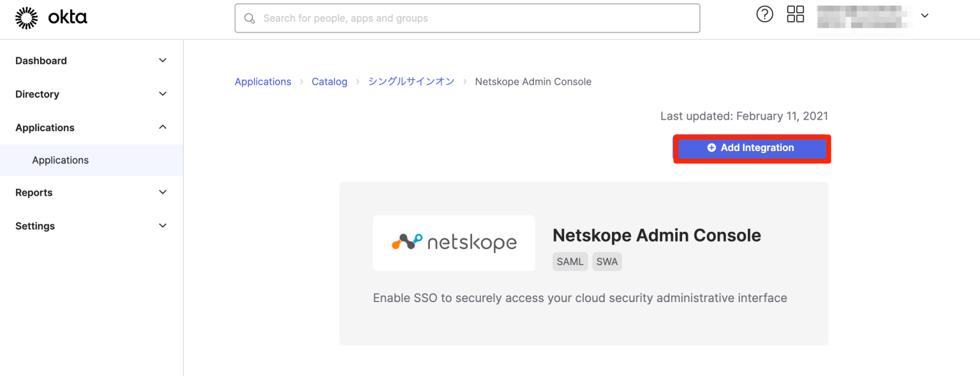Select the SWA badge
Viewport: 980px width, 376px height.
pos(607,261)
